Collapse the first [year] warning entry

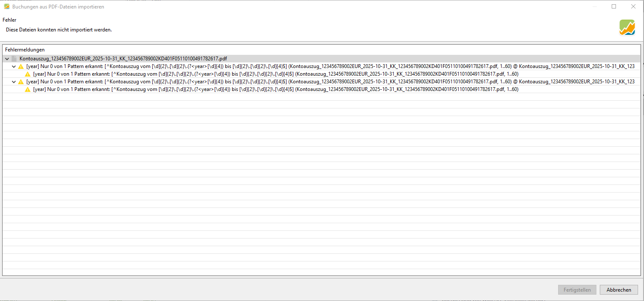click(14, 66)
